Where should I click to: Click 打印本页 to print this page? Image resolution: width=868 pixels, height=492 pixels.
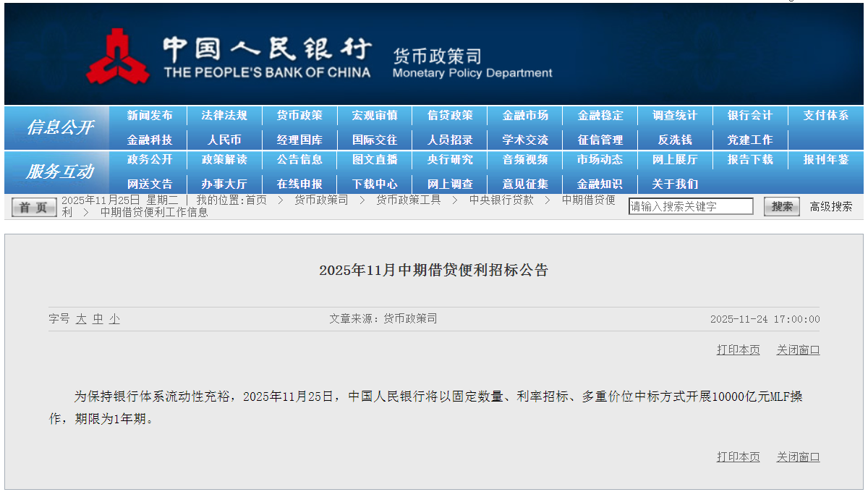(737, 349)
